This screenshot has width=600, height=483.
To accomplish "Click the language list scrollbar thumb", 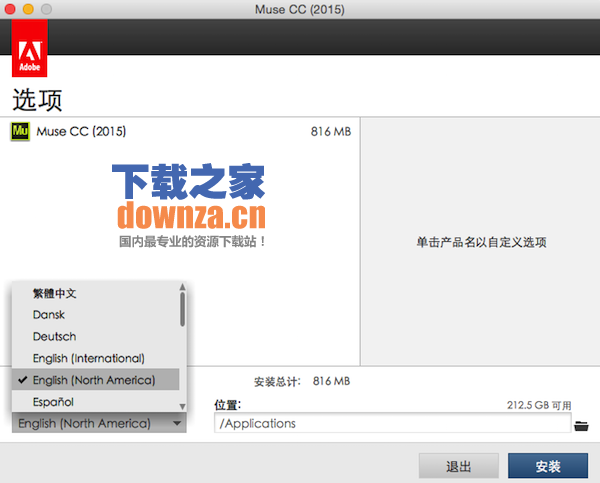I will click(183, 309).
